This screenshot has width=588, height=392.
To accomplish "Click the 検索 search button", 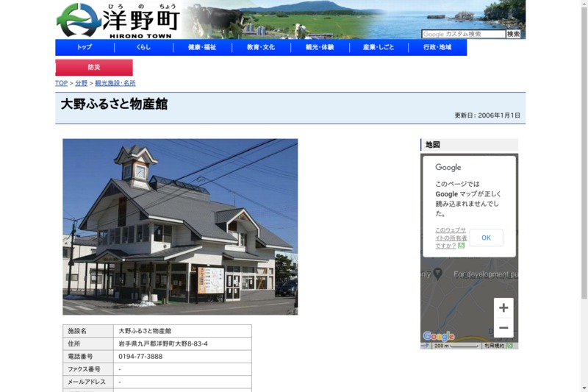I will pyautogui.click(x=513, y=34).
